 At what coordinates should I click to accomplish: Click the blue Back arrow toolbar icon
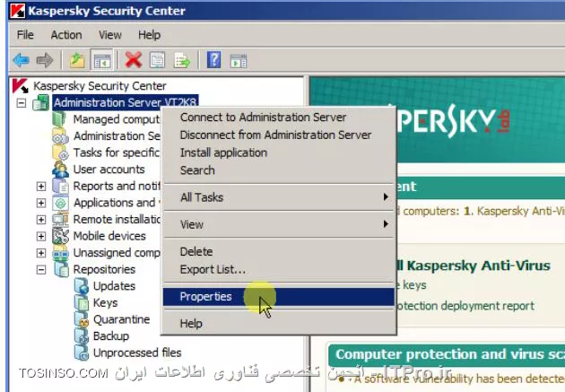tap(21, 60)
